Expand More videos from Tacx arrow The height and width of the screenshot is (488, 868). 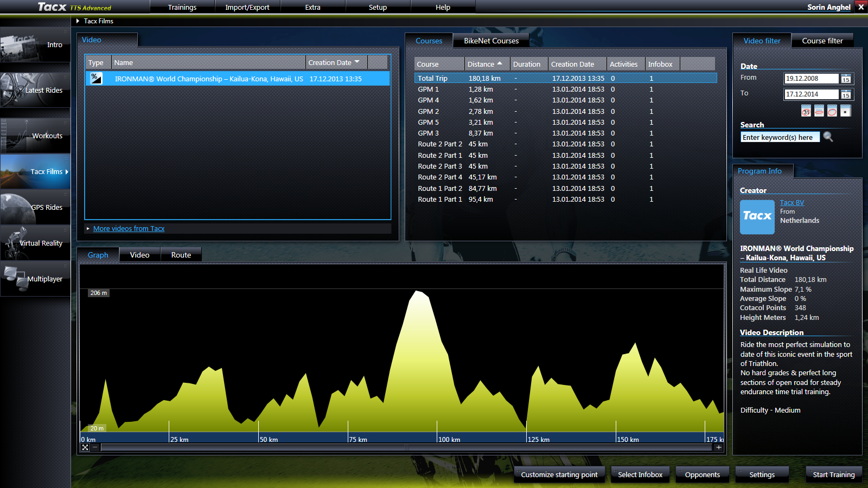pyautogui.click(x=88, y=229)
